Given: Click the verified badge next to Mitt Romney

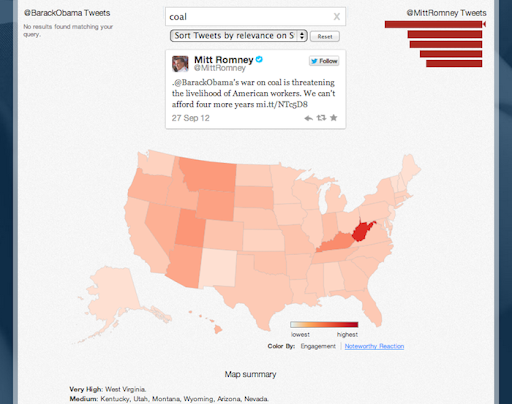Looking at the screenshot, I should point(259,59).
